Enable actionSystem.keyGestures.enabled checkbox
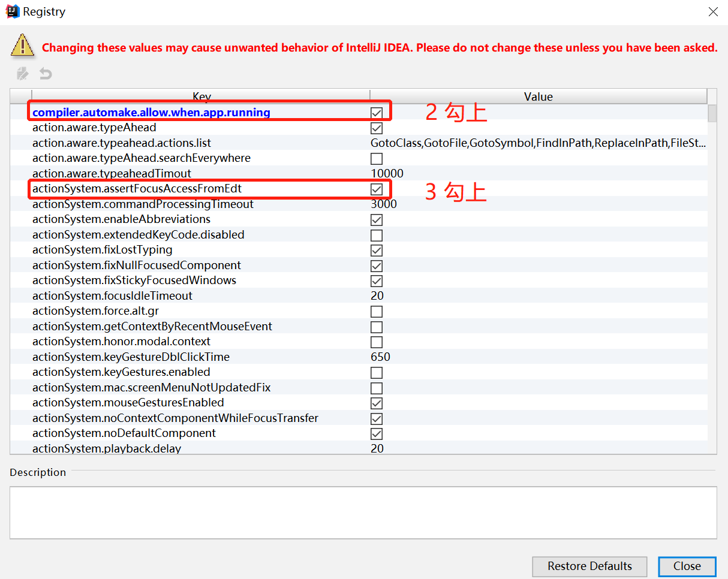 point(377,373)
